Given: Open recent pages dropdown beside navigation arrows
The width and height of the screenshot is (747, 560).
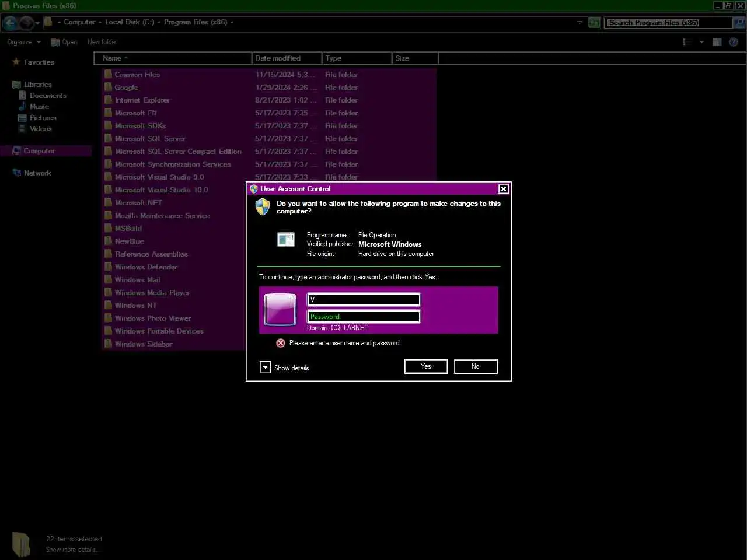Looking at the screenshot, I should point(37,23).
